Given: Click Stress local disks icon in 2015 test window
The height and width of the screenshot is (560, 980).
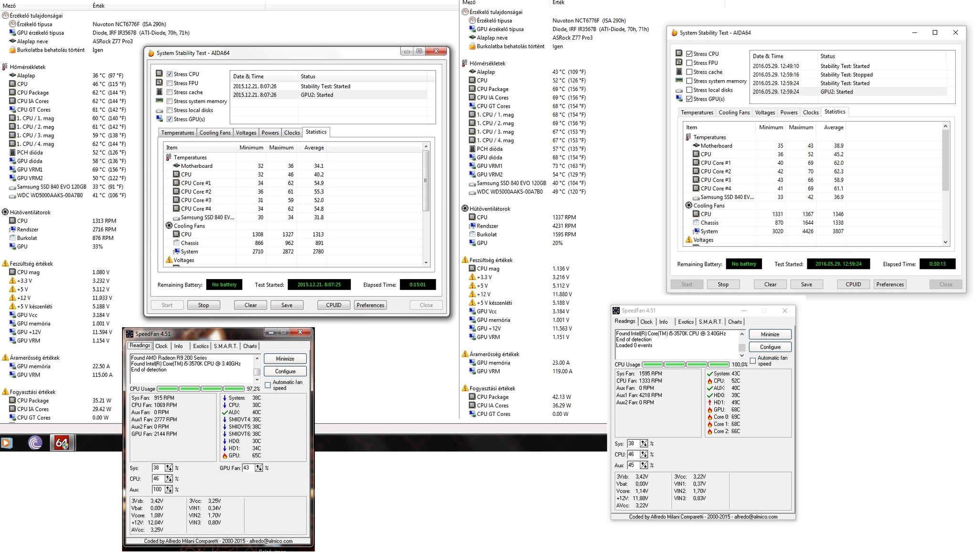Looking at the screenshot, I should (159, 111).
